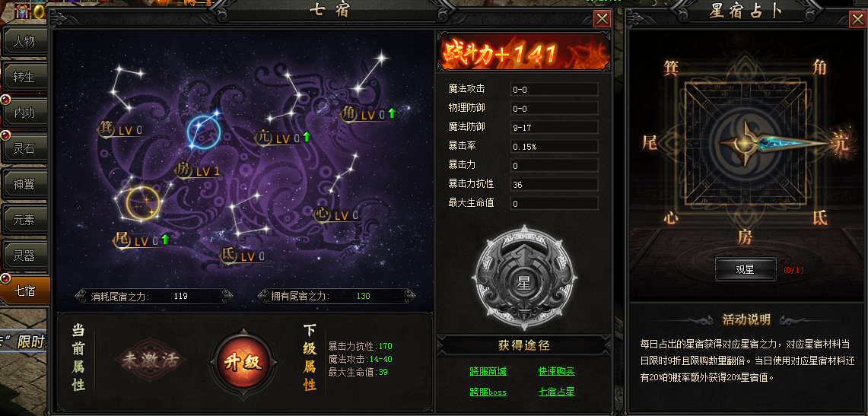Choose the 心 constellation node
This screenshot has width=868, height=416.
point(336,214)
